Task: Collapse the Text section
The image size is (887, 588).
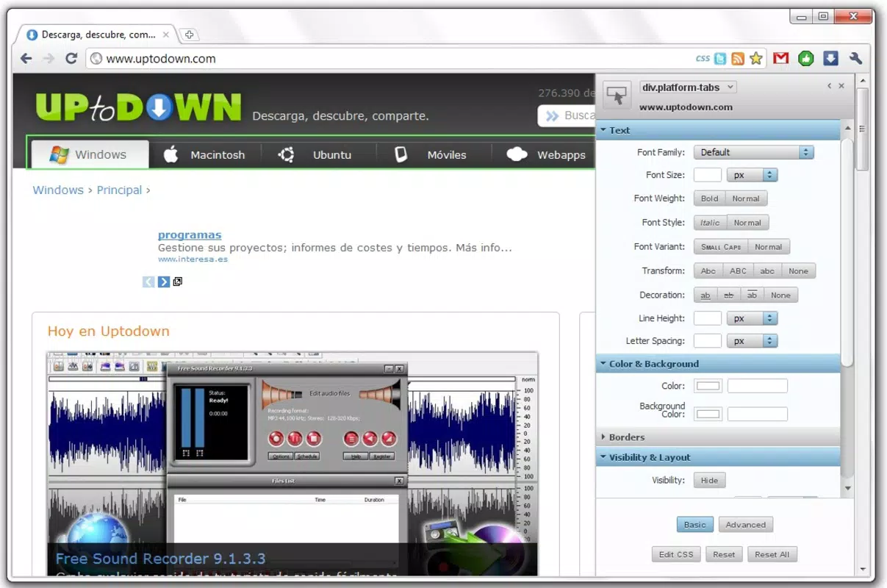Action: [x=719, y=130]
